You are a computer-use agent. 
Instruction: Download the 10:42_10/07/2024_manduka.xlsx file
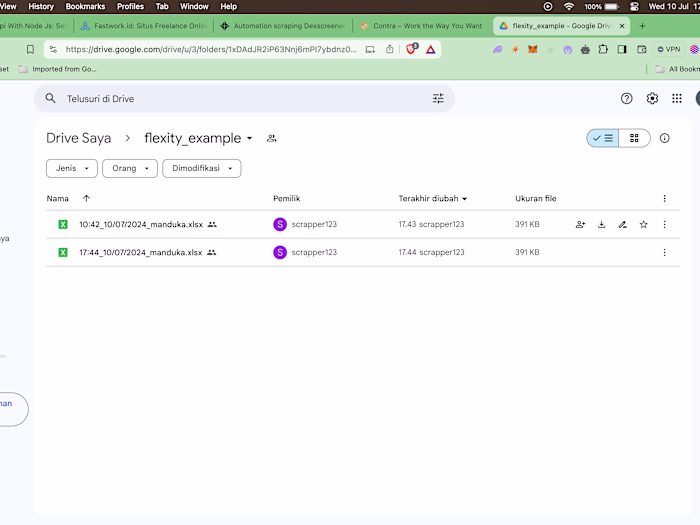pyautogui.click(x=601, y=225)
